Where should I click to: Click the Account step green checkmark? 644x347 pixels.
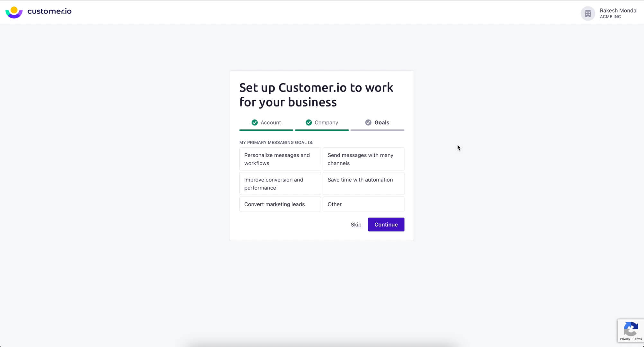(255, 122)
